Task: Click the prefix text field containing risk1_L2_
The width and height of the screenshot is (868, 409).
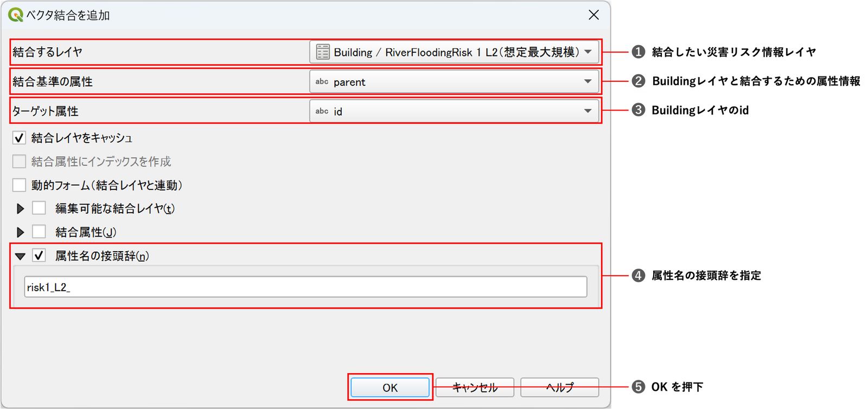Action: [x=305, y=287]
